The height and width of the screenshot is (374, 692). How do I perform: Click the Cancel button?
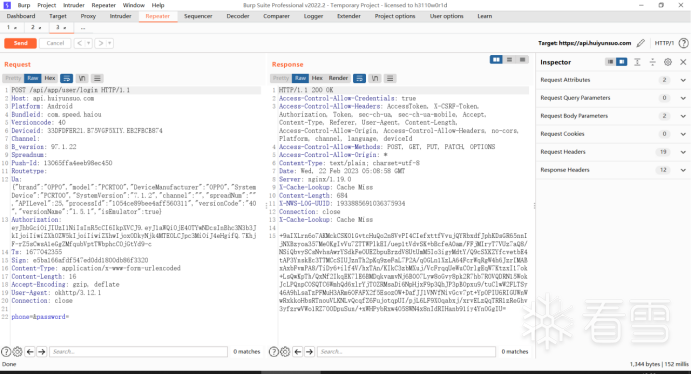click(x=55, y=43)
